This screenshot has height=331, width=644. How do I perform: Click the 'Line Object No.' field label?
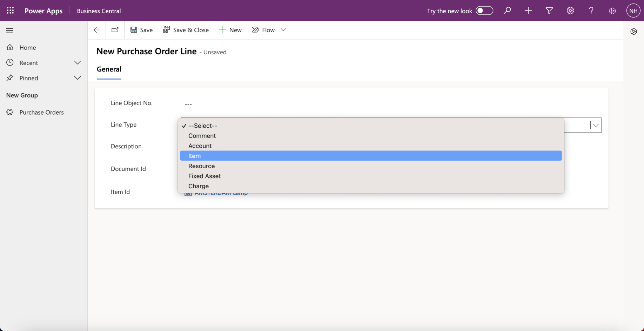pyautogui.click(x=132, y=103)
